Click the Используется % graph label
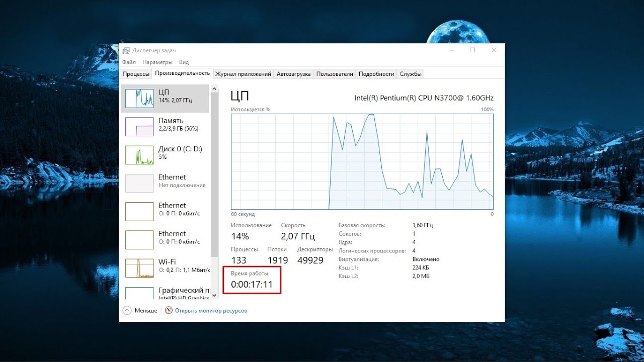The height and width of the screenshot is (362, 644). 251,109
